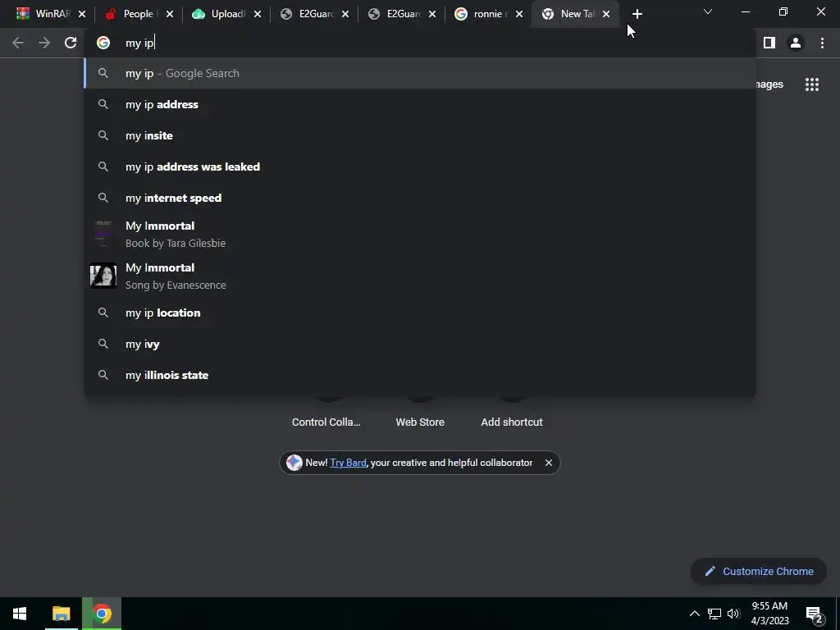
Task: Close the New Tab tab
Action: [x=606, y=14]
